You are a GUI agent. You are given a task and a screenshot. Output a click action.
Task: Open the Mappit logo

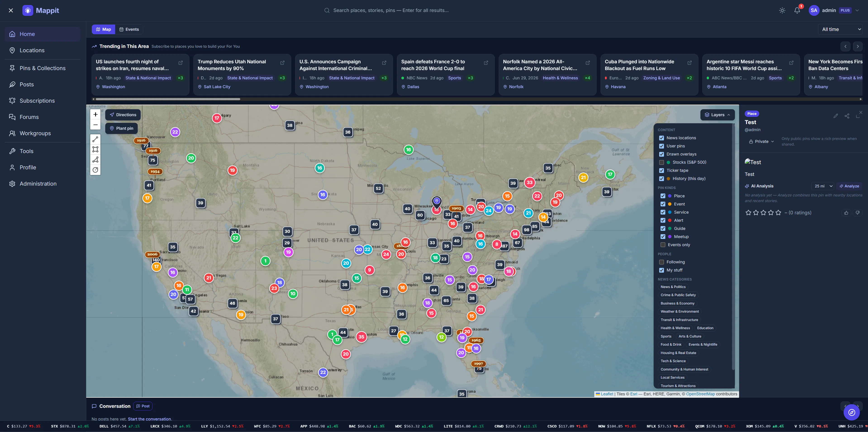(x=40, y=10)
